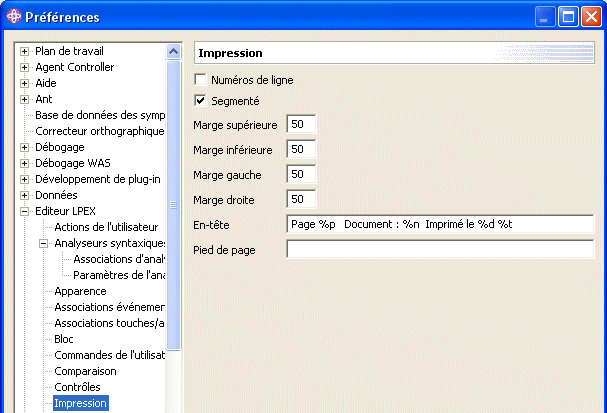Open Correcteur orthographique preferences

(100, 131)
